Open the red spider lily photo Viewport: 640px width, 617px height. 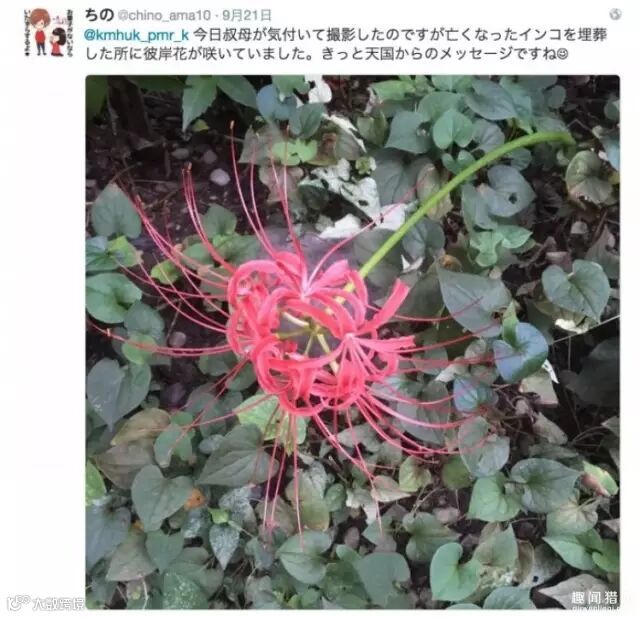pos(353,342)
